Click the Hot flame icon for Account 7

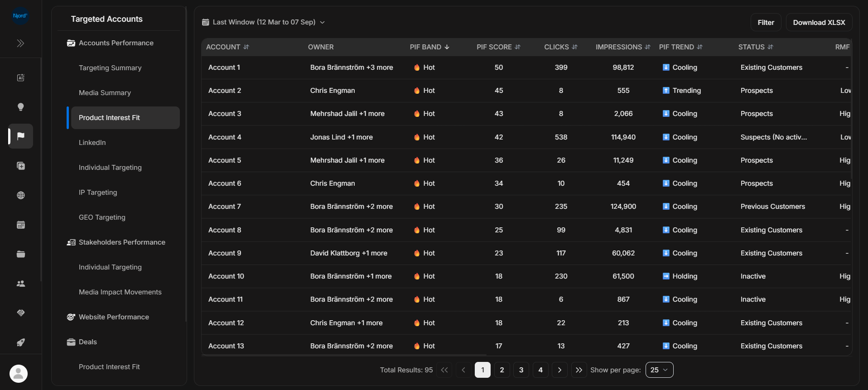416,207
